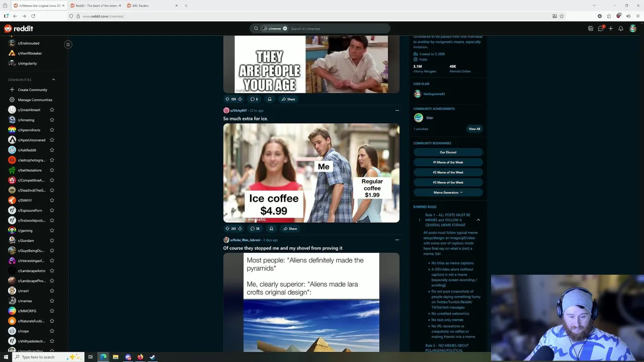Expand the Meme Generators dropdown

448,193
